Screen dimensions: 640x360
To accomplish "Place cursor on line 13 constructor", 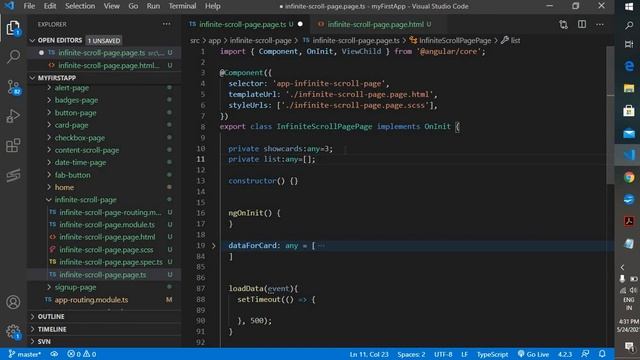I will 263,181.
